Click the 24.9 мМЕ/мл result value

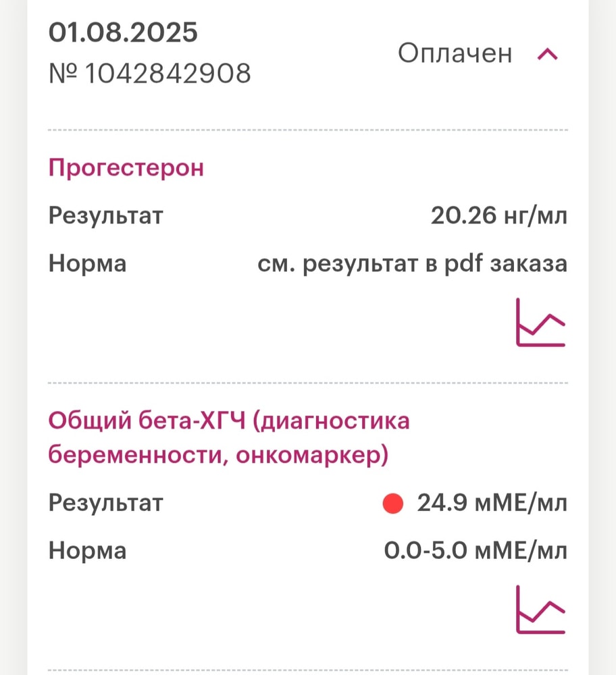[x=492, y=504]
